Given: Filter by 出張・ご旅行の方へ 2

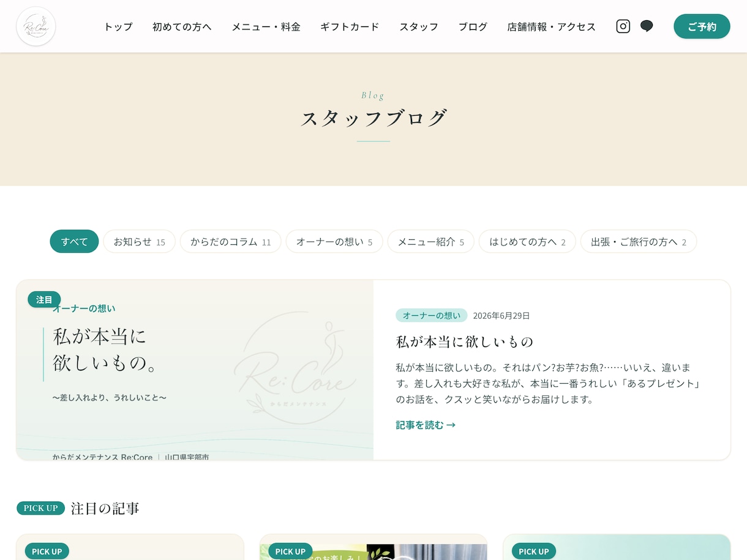Looking at the screenshot, I should pos(639,241).
